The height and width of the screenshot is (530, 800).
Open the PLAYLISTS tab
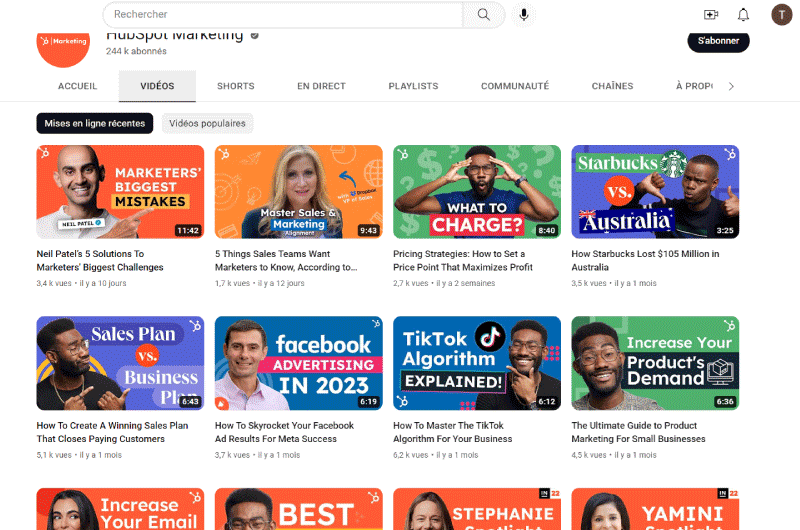413,86
